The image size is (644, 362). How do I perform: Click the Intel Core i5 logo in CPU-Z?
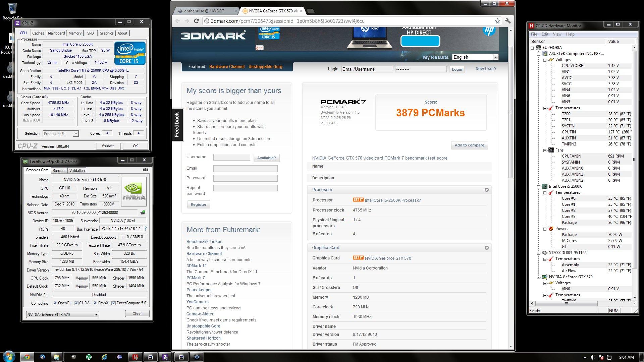[x=130, y=53]
